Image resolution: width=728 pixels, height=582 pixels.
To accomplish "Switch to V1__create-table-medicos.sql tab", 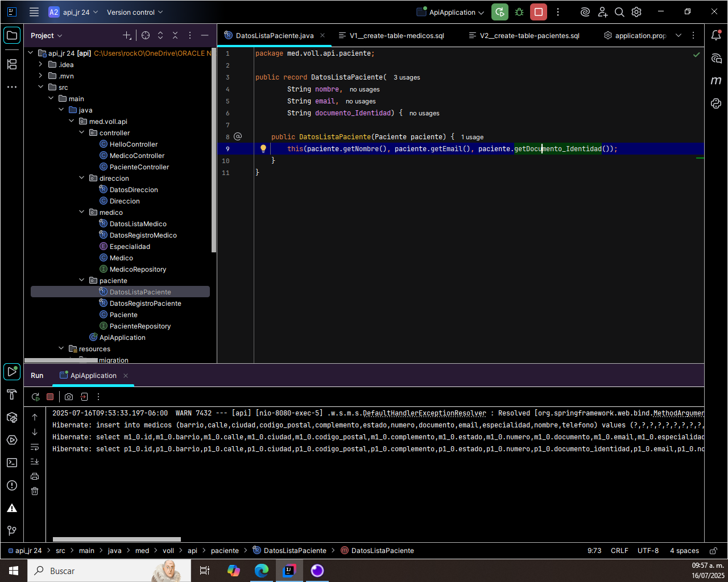I will [x=391, y=35].
